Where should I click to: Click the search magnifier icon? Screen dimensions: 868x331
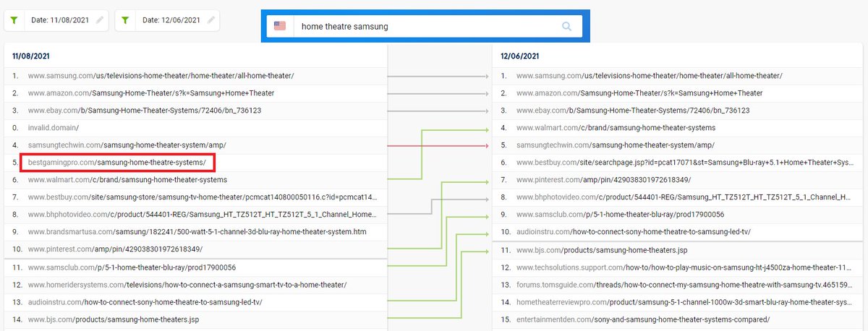pyautogui.click(x=567, y=27)
